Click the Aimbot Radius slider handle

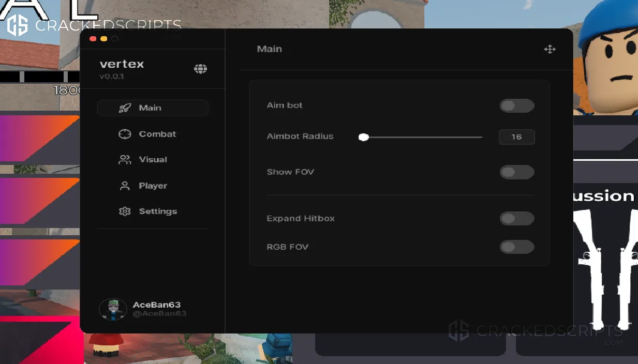[364, 137]
